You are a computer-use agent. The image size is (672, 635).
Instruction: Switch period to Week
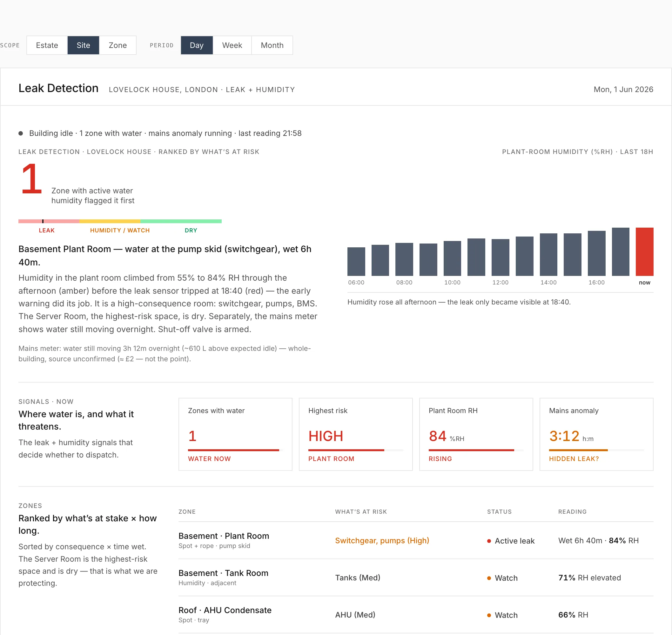click(232, 45)
